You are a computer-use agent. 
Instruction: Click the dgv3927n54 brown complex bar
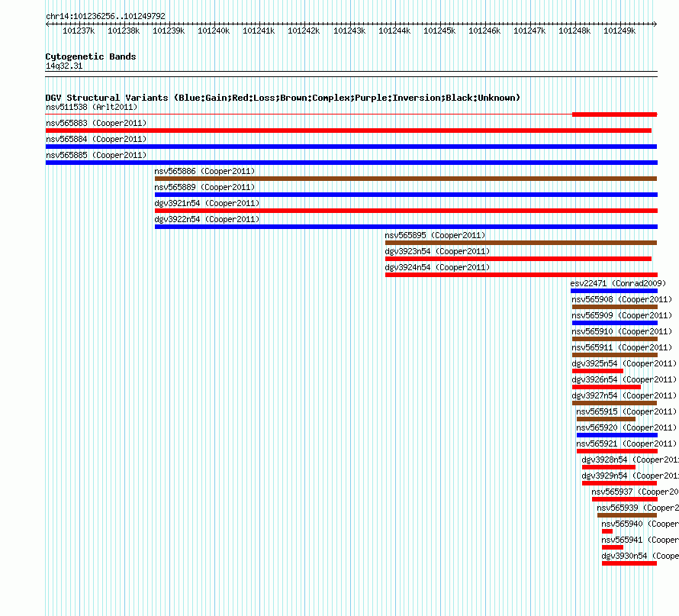(614, 403)
